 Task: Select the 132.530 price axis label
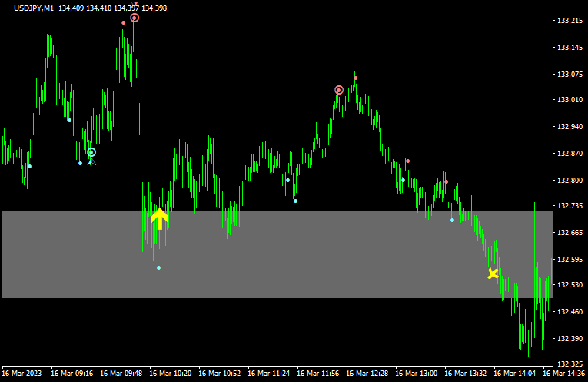[569, 284]
